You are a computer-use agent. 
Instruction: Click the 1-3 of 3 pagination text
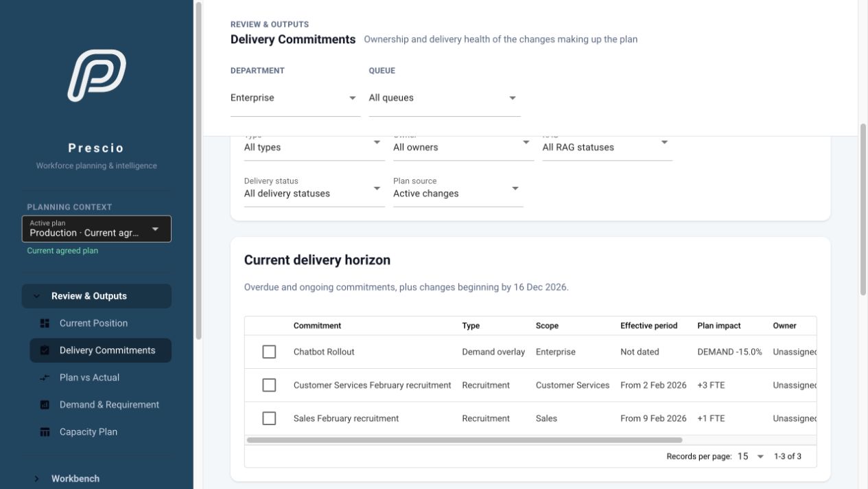point(788,456)
